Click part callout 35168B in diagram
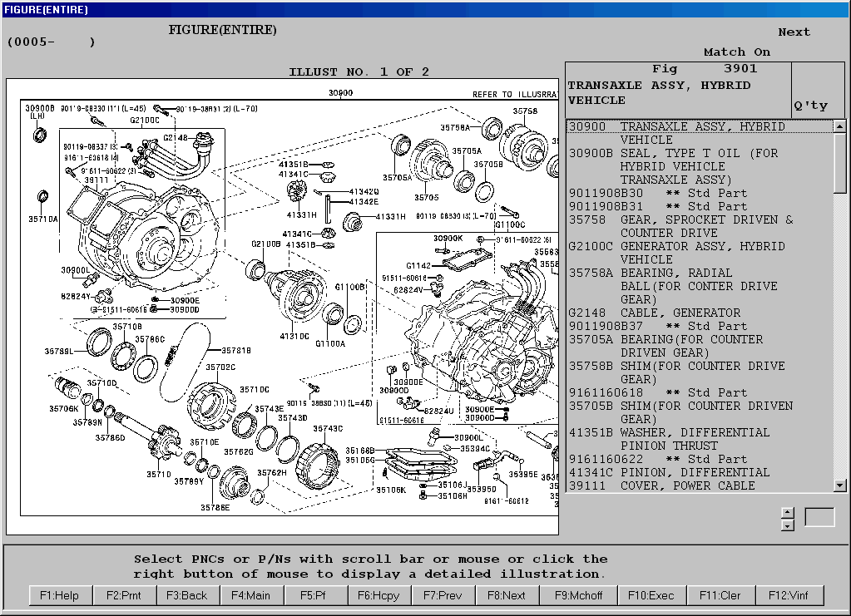The width and height of the screenshot is (851, 616). click(360, 451)
